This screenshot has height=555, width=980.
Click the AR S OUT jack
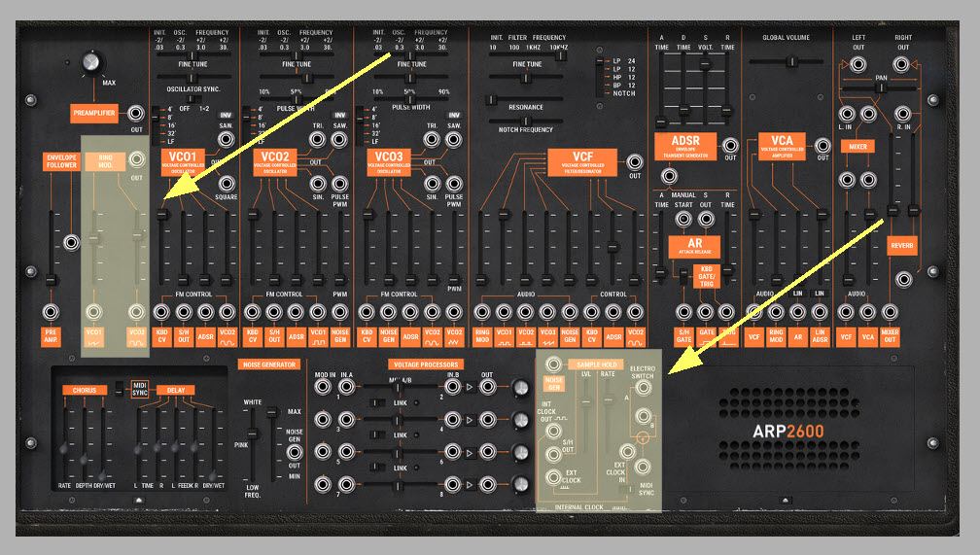coord(706,220)
